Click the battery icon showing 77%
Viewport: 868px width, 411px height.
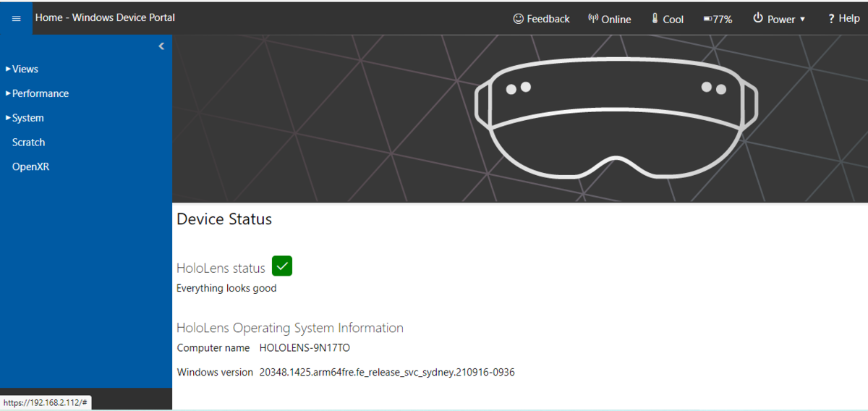tap(707, 20)
